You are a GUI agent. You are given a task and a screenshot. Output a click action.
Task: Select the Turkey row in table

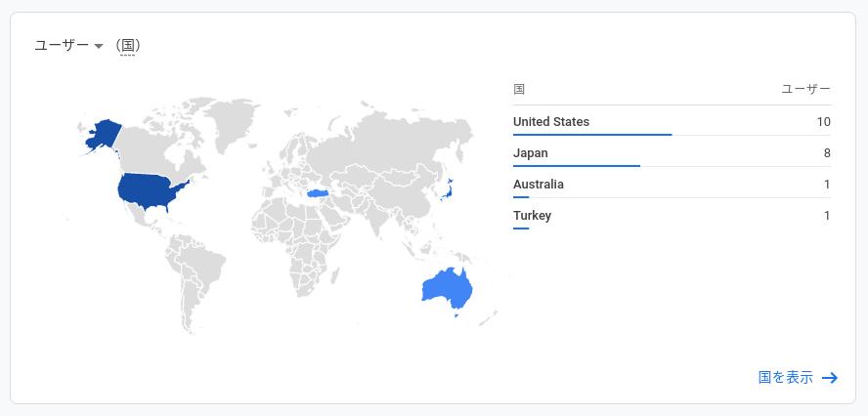[672, 215]
